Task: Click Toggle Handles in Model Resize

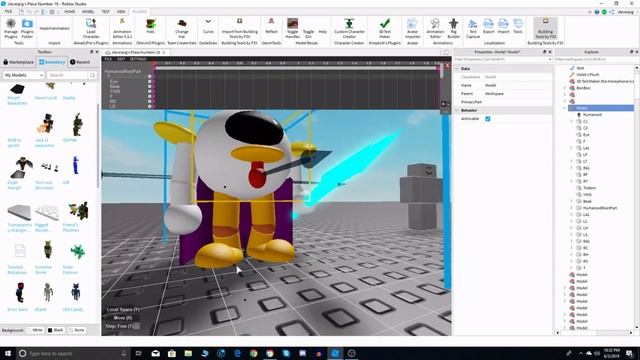Action: coord(292,28)
